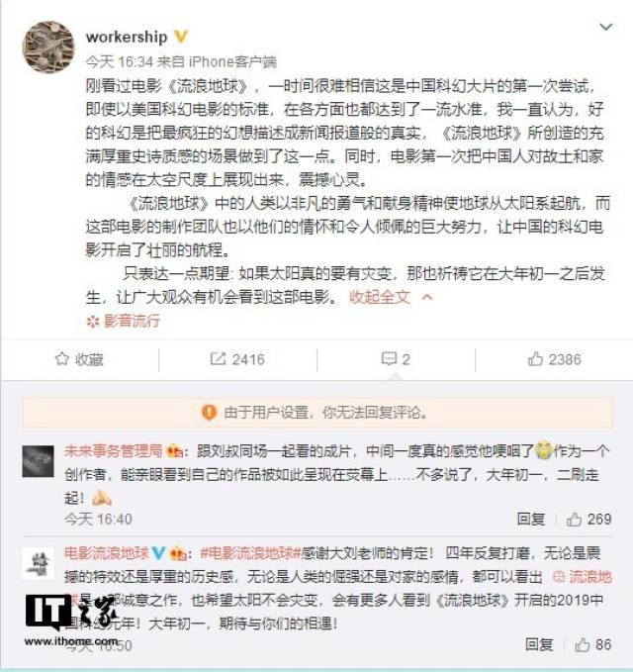Like the comment with 86 likes

point(592,644)
